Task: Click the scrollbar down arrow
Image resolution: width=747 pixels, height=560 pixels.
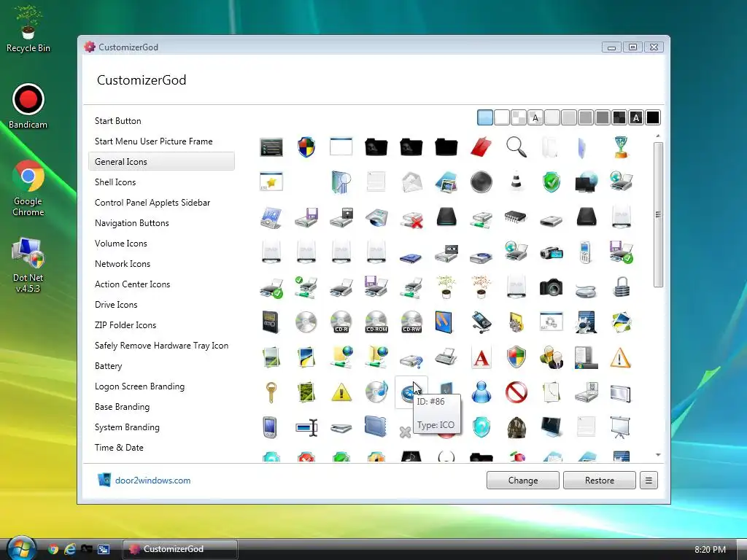Action: (x=658, y=455)
